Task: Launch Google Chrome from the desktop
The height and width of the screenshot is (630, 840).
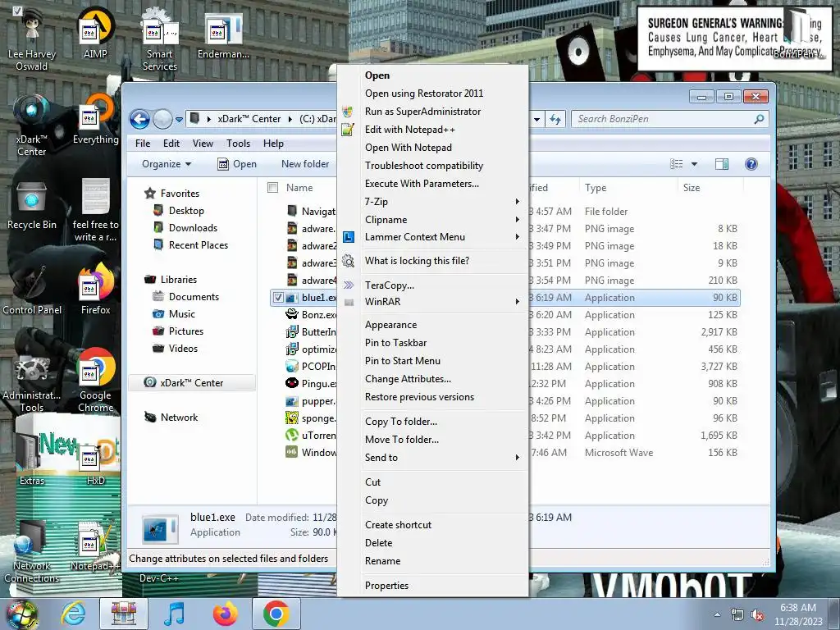Action: [x=95, y=381]
